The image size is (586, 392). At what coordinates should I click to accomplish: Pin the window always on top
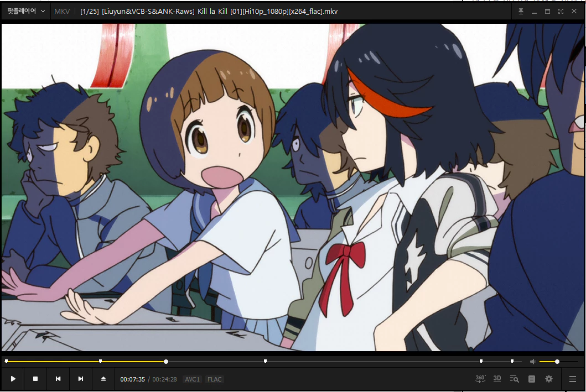(521, 12)
